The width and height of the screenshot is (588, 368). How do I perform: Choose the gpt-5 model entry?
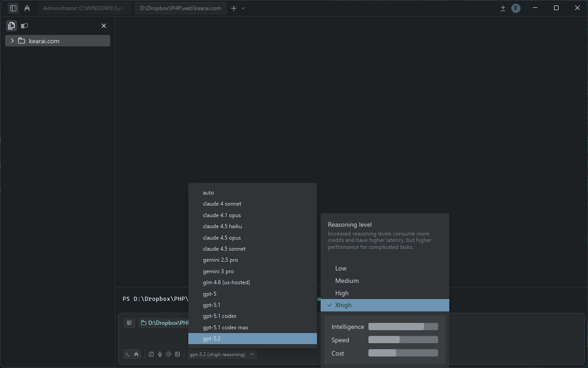tap(253, 294)
